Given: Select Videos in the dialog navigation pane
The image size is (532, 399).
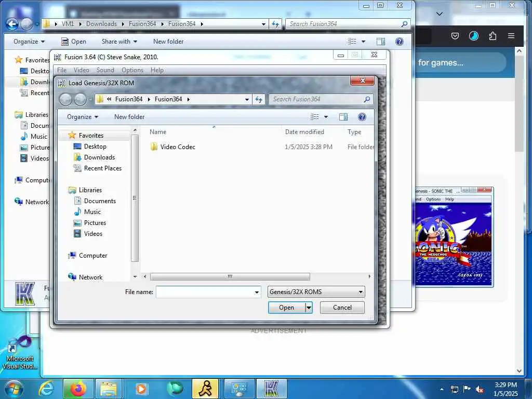Looking at the screenshot, I should click(x=92, y=233).
